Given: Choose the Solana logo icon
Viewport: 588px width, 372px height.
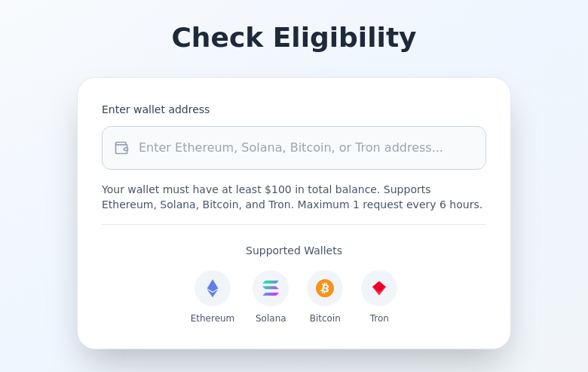Looking at the screenshot, I should (x=271, y=288).
